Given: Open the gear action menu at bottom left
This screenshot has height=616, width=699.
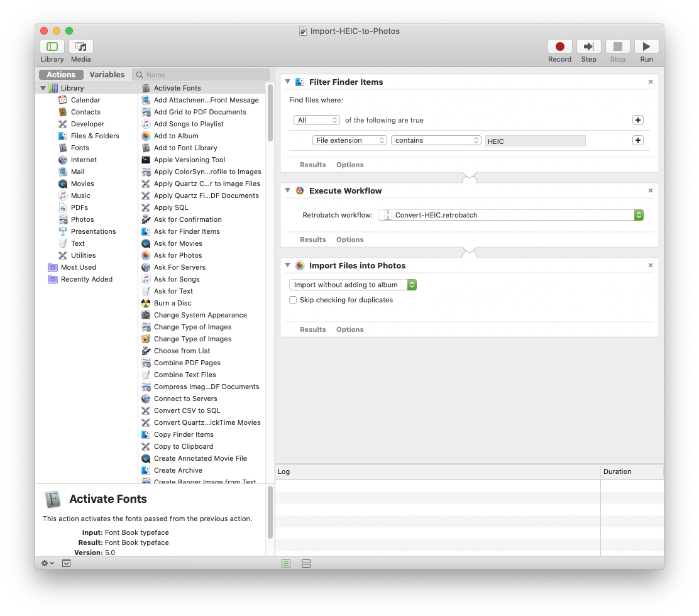Looking at the screenshot, I should [x=48, y=563].
